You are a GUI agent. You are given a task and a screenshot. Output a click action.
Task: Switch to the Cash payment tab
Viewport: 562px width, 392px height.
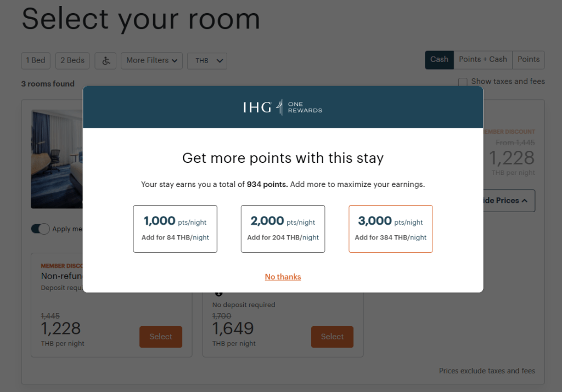pyautogui.click(x=439, y=60)
